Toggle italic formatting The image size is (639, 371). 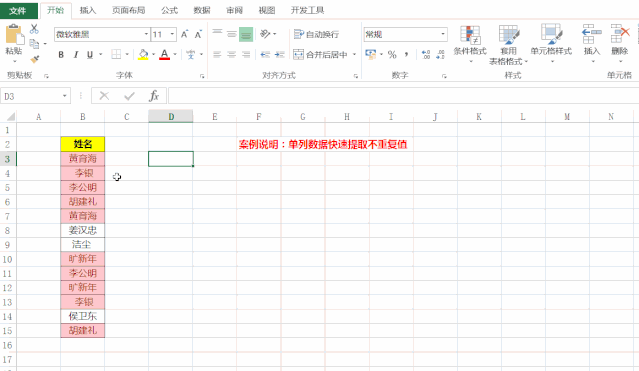[x=75, y=55]
